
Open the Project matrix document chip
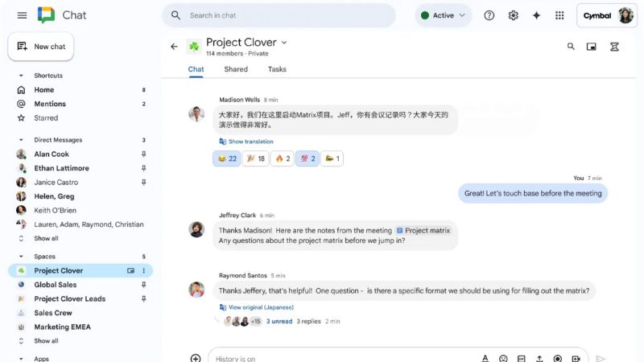(423, 231)
